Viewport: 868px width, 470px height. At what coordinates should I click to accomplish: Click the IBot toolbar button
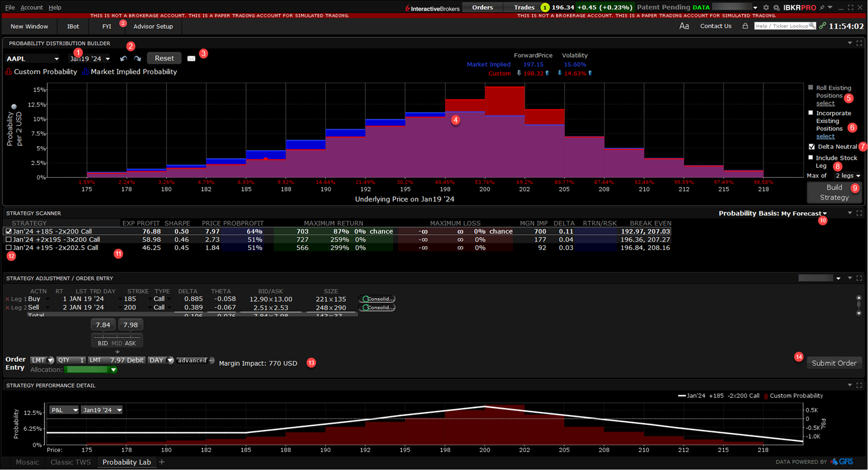point(73,26)
